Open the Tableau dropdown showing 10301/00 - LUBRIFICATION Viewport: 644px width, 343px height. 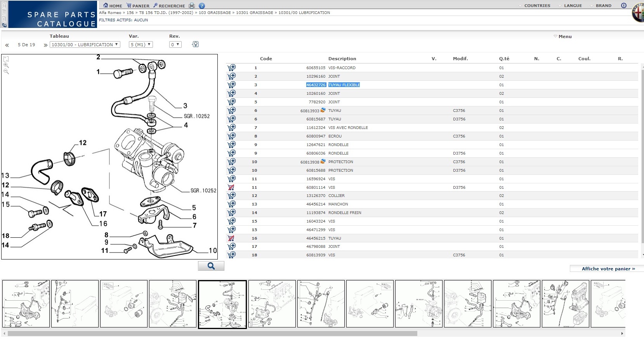coord(85,45)
